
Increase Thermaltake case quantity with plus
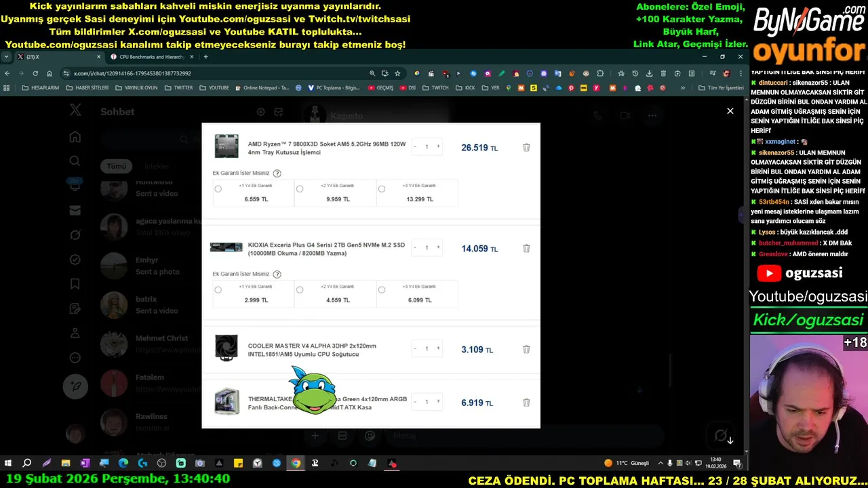pos(438,401)
